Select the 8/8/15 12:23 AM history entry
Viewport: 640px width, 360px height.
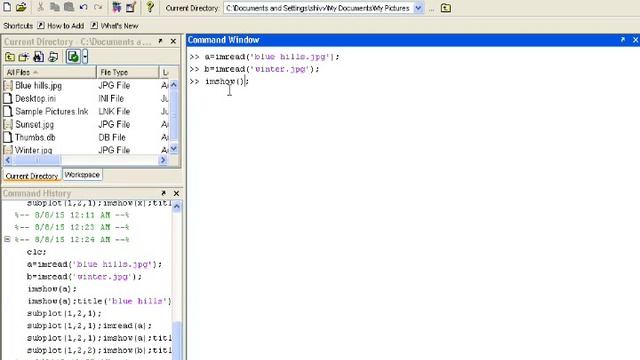72,227
